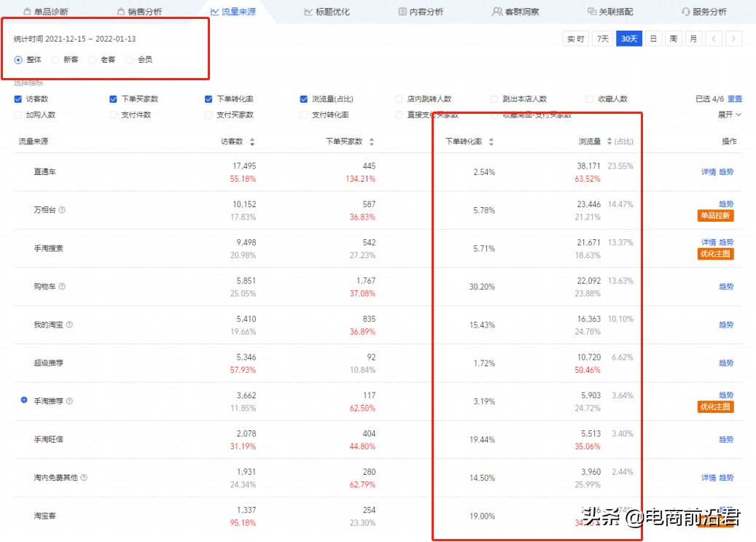Click the 实时 time range button
This screenshot has width=756, height=542.
(576, 39)
